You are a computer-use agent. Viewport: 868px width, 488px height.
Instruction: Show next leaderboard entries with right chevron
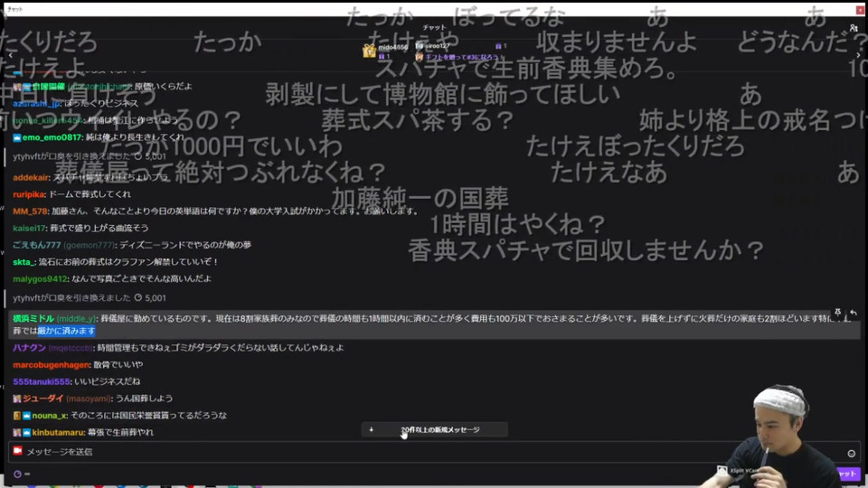tap(858, 55)
